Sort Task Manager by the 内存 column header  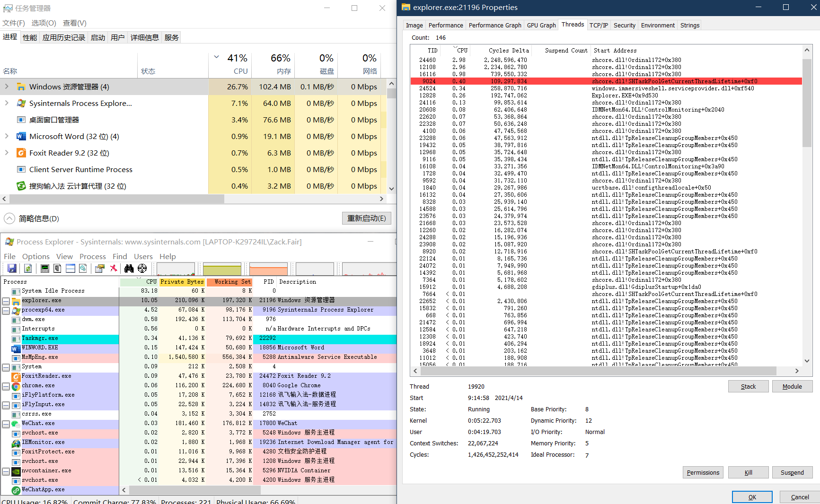tap(273, 65)
